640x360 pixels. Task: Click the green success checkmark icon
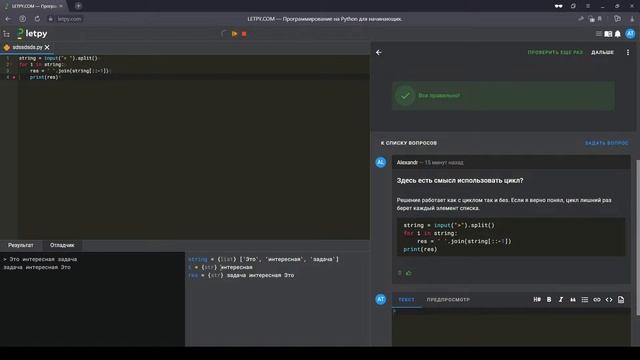click(405, 96)
